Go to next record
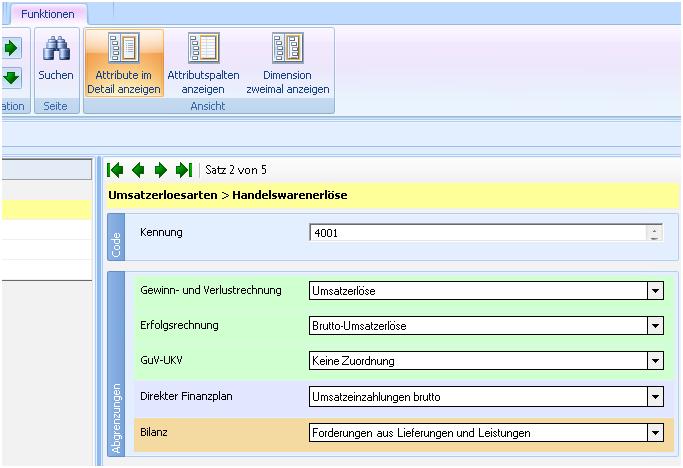The height and width of the screenshot is (468, 683). [161, 170]
